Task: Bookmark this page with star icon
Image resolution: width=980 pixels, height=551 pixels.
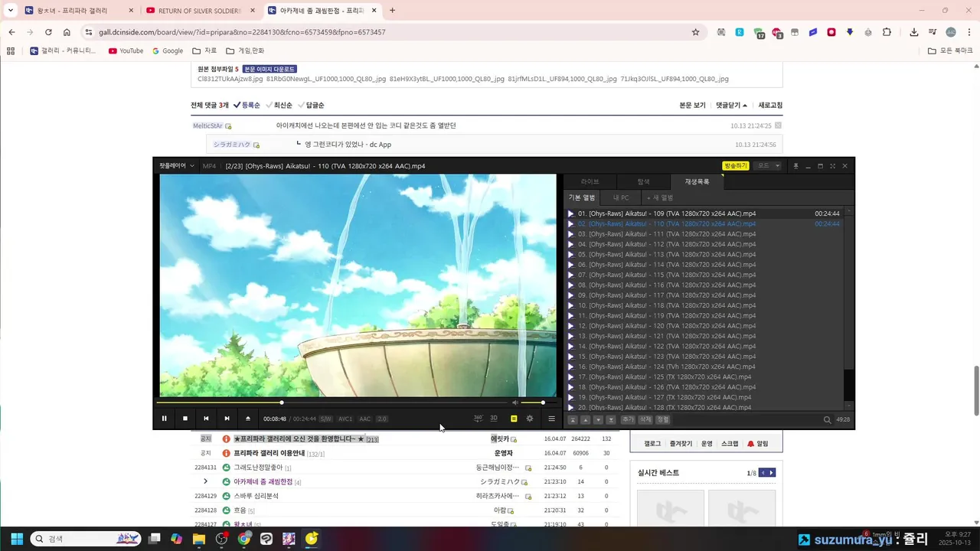Action: click(695, 32)
